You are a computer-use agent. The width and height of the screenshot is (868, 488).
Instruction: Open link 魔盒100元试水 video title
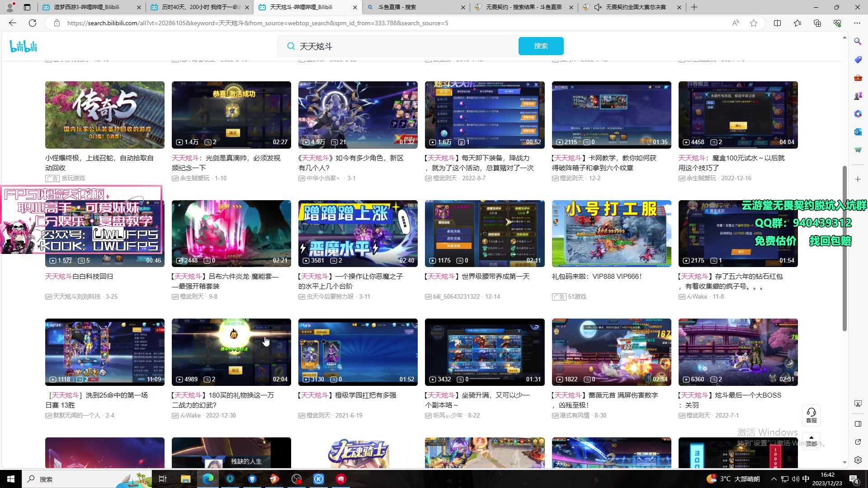[731, 163]
